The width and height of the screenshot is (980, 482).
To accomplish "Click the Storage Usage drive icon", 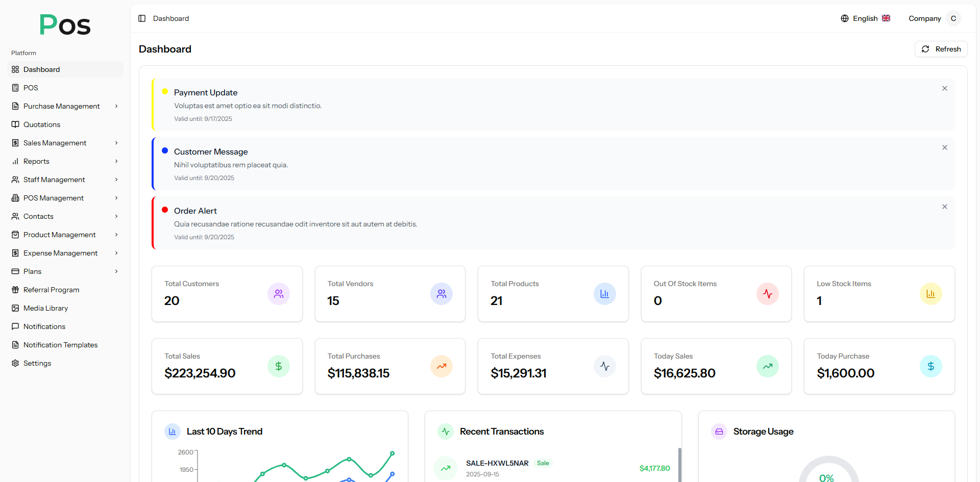I will pos(719,432).
